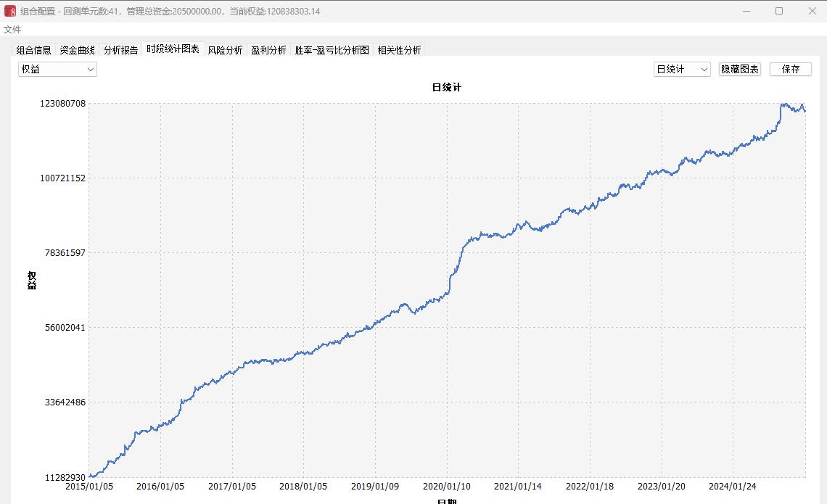The height and width of the screenshot is (504, 827).
Task: Switch to the 风险分析 tab
Action: point(225,51)
